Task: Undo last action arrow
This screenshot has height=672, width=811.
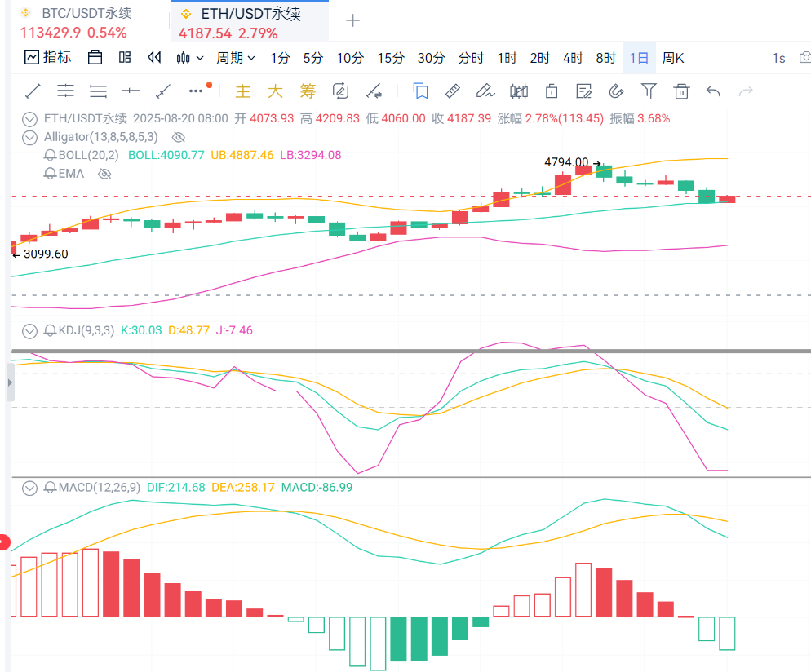Action: 713,91
